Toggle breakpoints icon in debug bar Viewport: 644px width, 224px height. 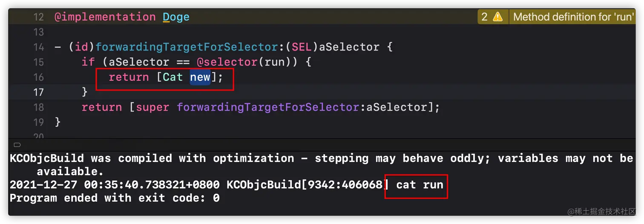(x=17, y=145)
